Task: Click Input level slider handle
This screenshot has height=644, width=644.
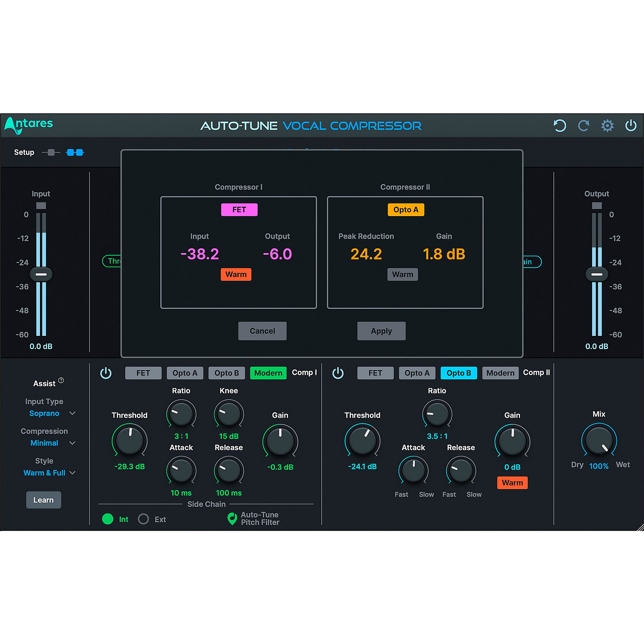Action: pos(41,274)
